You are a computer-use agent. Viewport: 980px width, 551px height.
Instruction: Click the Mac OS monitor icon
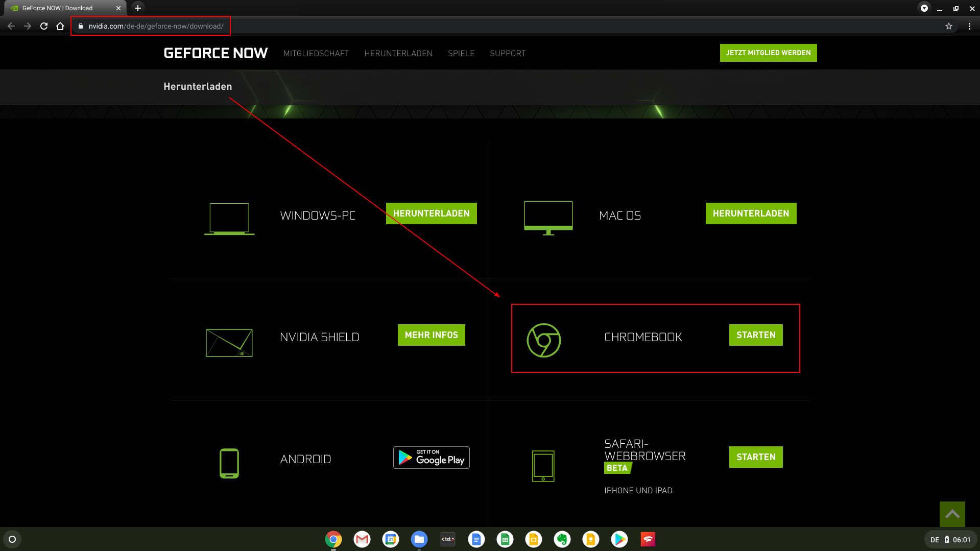tap(548, 218)
